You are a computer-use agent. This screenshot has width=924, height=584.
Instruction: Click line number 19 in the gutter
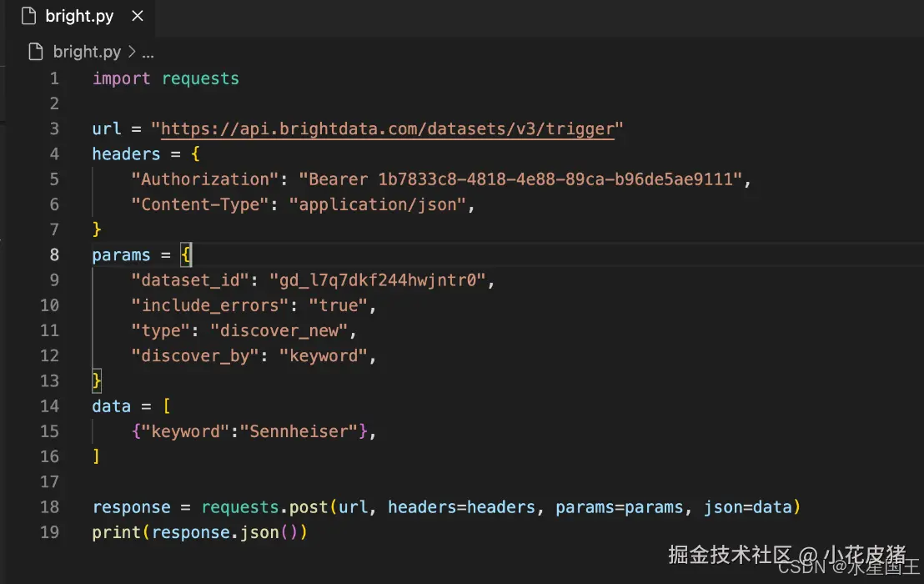tap(49, 532)
